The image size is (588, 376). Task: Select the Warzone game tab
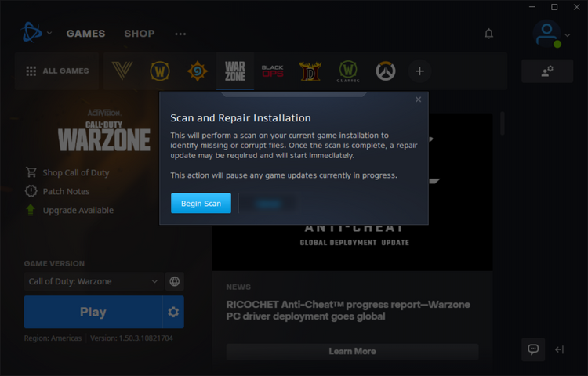235,71
